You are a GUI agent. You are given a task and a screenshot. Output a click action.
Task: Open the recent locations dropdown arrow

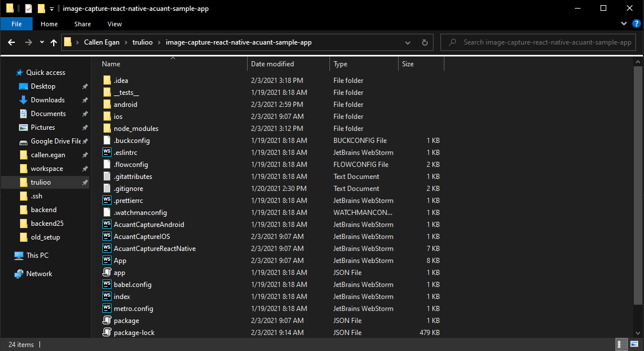click(42, 43)
